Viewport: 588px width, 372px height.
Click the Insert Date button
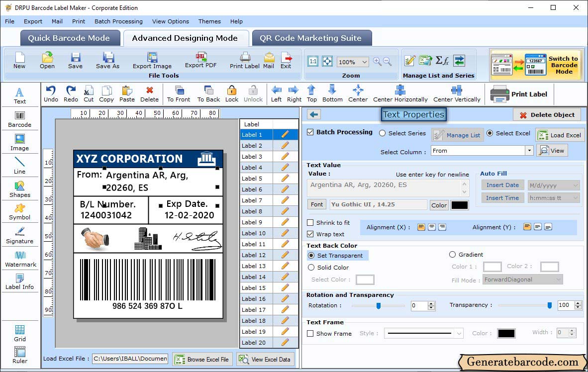pos(502,185)
